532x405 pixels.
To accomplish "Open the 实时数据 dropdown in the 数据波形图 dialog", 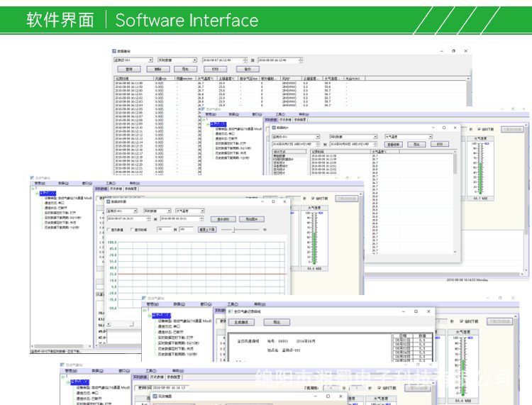I will click(x=157, y=211).
